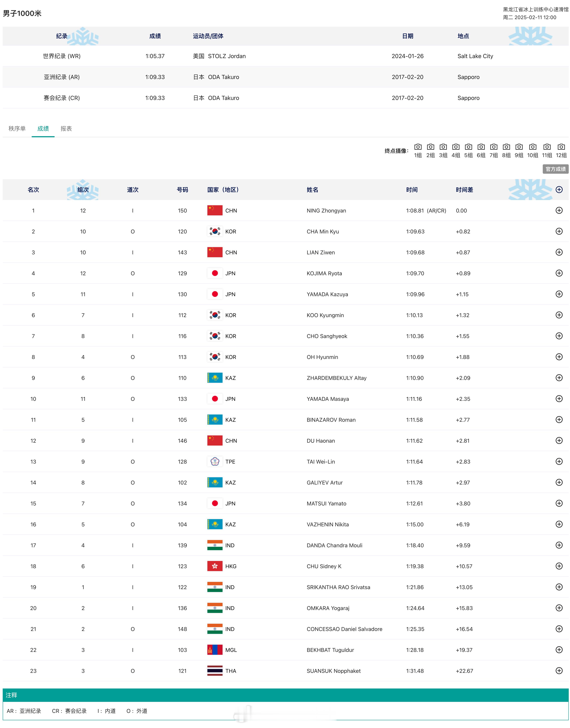The width and height of the screenshot is (570, 728).
Task: Click the Japan flag beside KOJIMA Ryota
Action: [x=215, y=273]
